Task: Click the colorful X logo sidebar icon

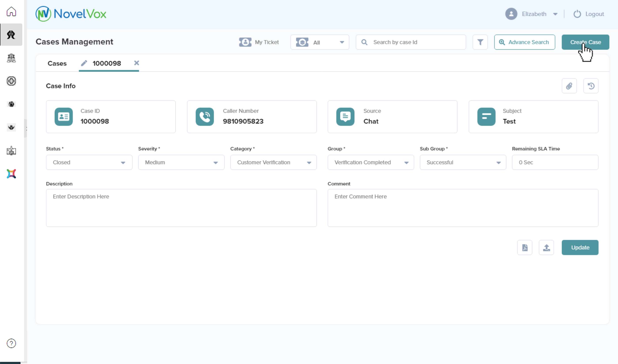Action: pos(11,174)
